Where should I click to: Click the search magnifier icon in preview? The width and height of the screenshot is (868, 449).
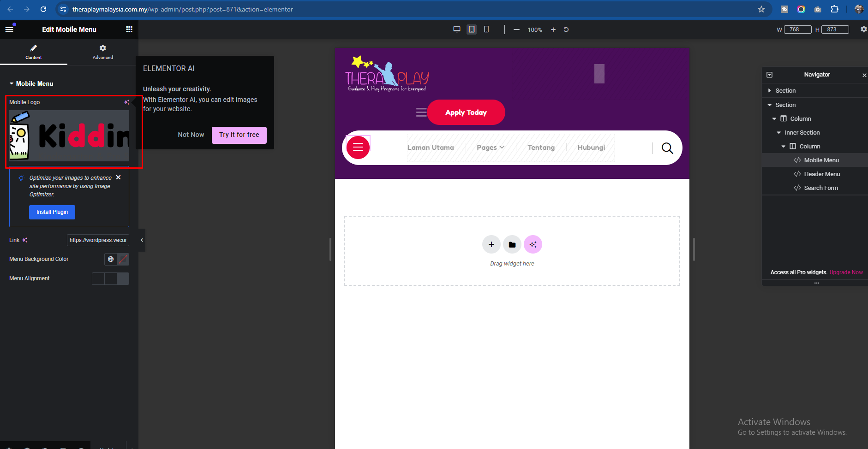tap(667, 148)
